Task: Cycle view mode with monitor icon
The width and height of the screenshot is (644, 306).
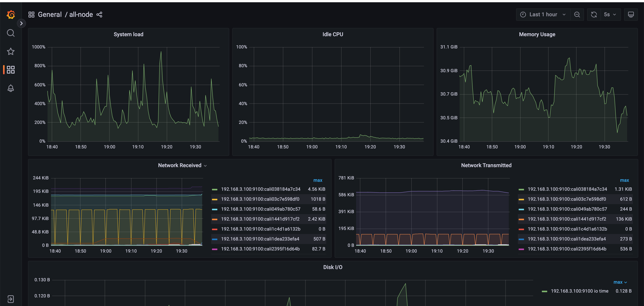Action: click(x=631, y=15)
